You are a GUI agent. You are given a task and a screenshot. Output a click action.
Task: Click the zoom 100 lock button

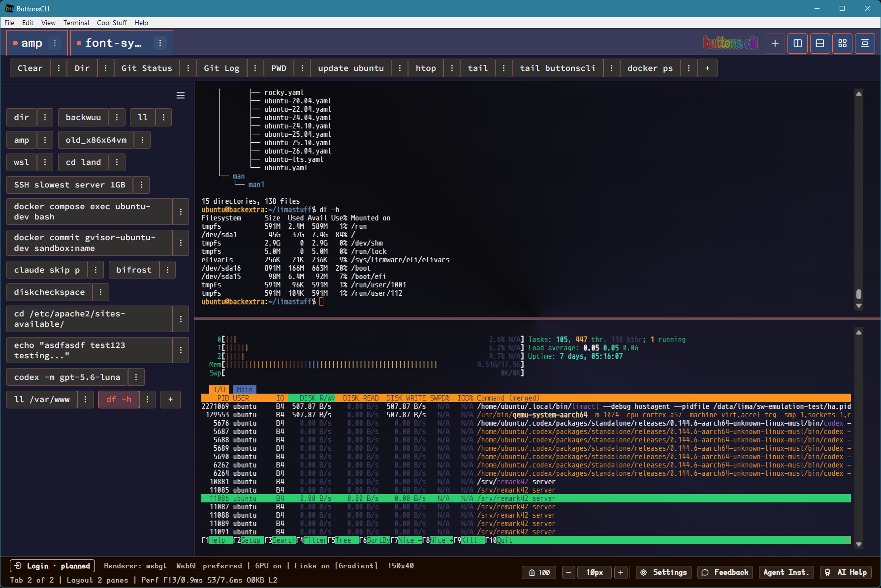pyautogui.click(x=539, y=572)
